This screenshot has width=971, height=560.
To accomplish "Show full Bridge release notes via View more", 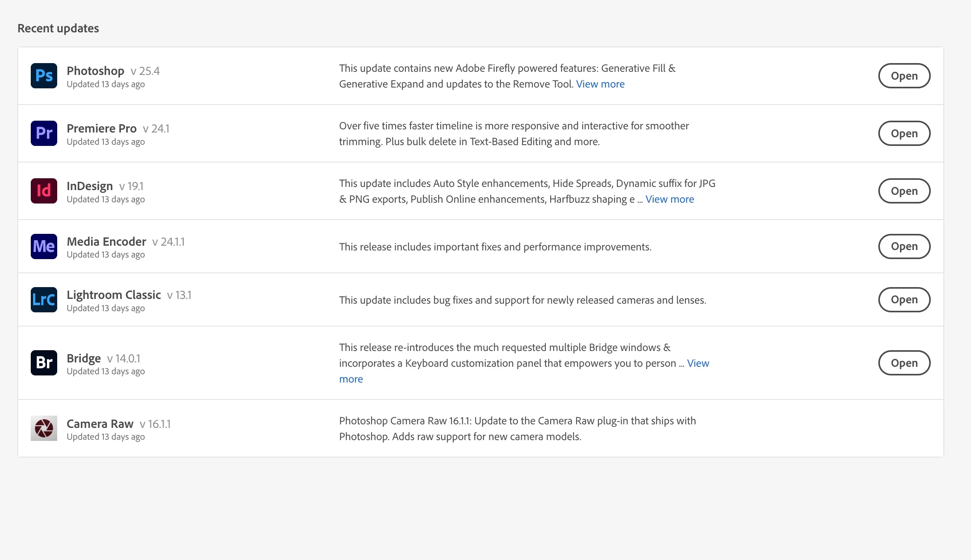I will 698,363.
